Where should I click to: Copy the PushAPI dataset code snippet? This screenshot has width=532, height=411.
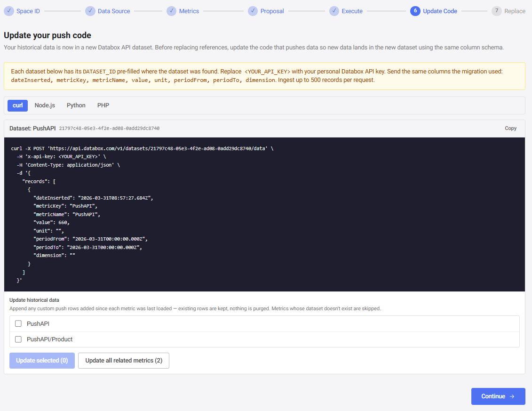tap(511, 129)
